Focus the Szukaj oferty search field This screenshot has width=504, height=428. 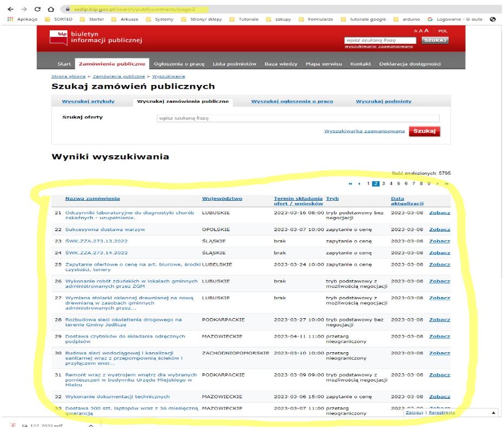(297, 118)
